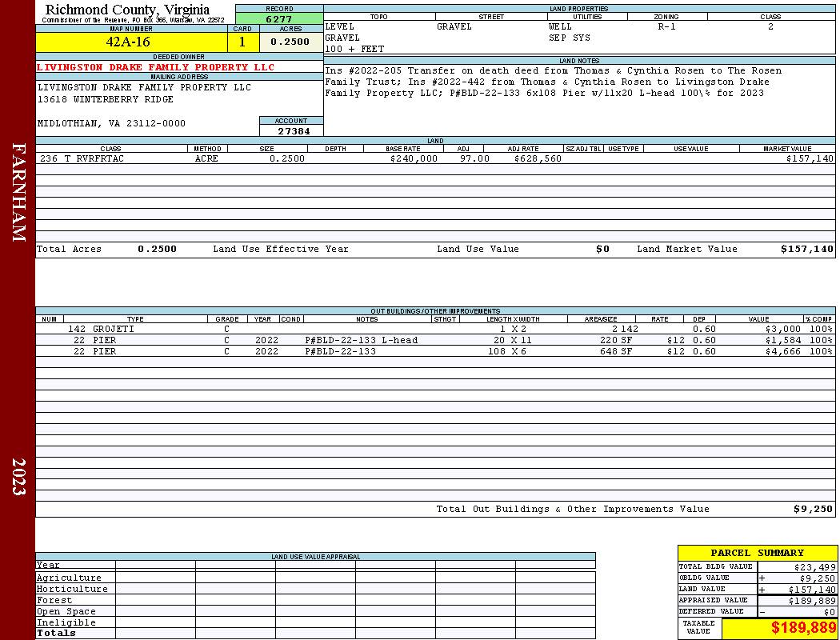Screen dimensions: 840x640
Task: Select the deferred value $0
Action: tap(830, 612)
